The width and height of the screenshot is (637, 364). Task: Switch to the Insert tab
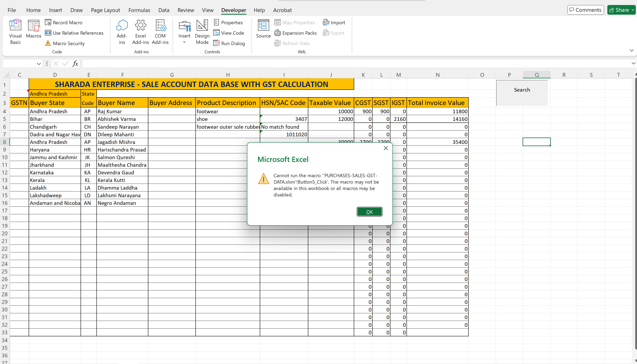(x=56, y=10)
